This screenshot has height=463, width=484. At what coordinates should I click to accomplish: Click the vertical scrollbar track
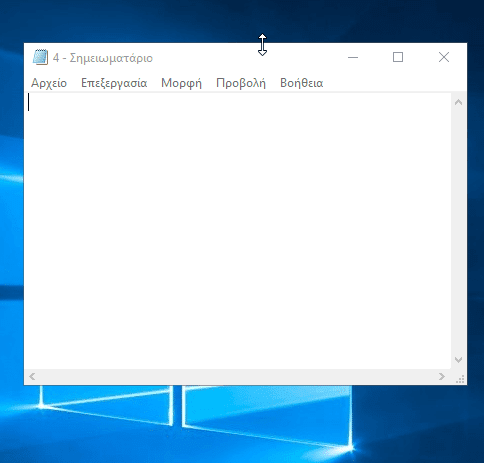(x=458, y=231)
